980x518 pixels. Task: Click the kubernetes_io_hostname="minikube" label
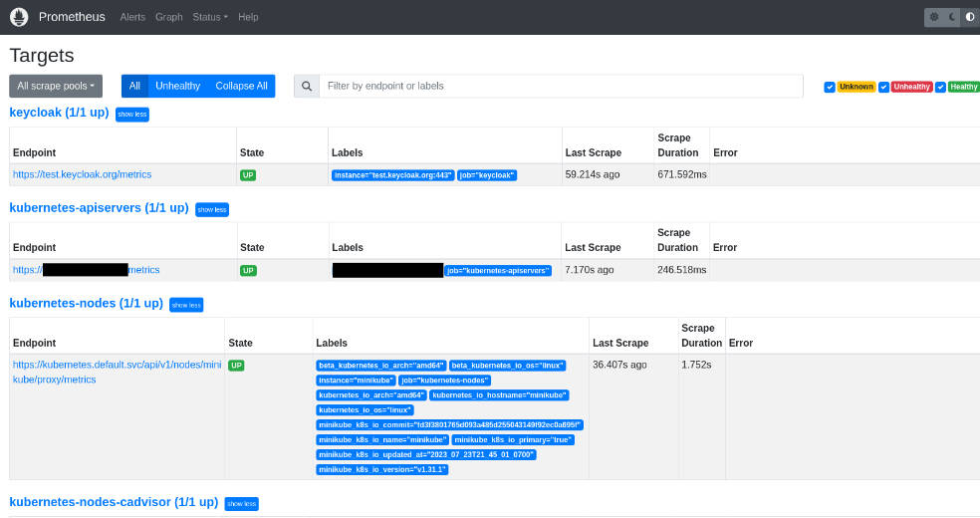pos(499,395)
